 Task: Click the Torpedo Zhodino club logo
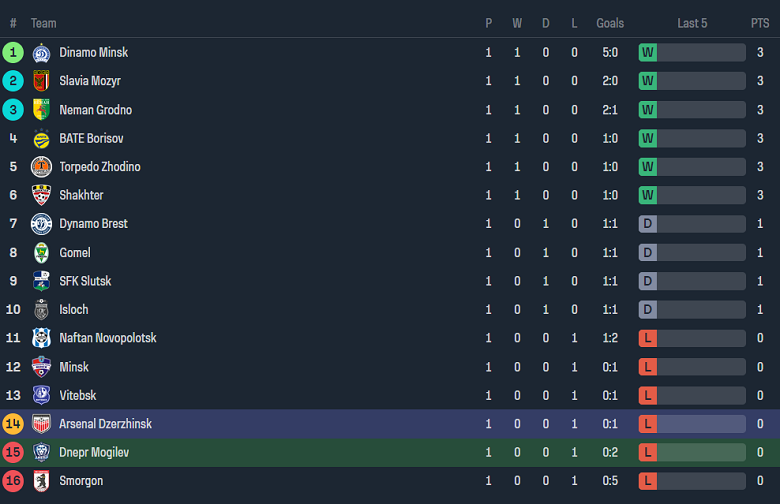point(41,167)
